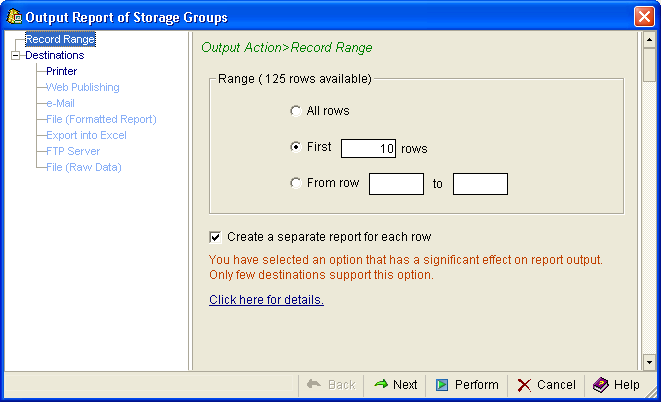Click the scrollbar down arrow
This screenshot has width=661, height=402.
(650, 361)
